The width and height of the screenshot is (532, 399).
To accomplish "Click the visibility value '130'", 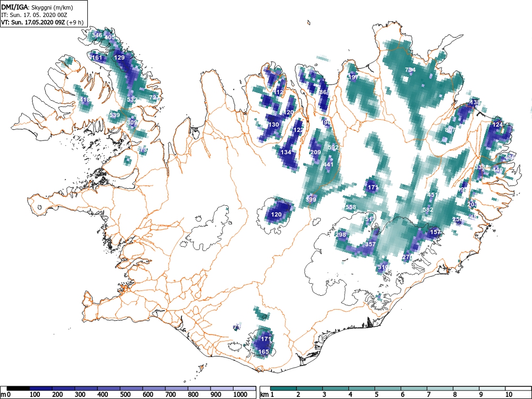I will [x=273, y=124].
